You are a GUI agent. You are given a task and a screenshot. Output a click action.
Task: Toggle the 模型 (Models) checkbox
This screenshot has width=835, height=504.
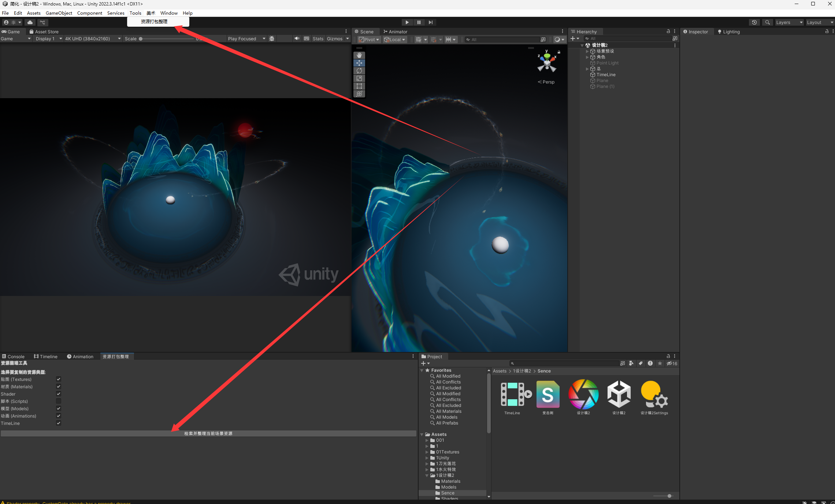coord(59,408)
